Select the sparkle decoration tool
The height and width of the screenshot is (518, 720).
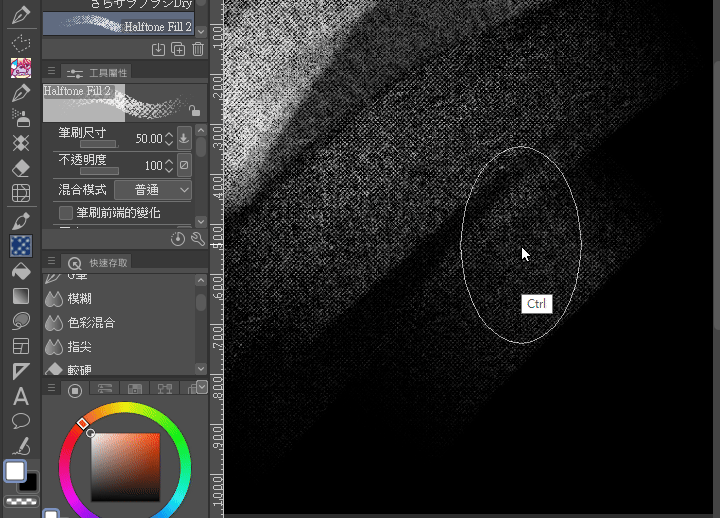[21, 143]
